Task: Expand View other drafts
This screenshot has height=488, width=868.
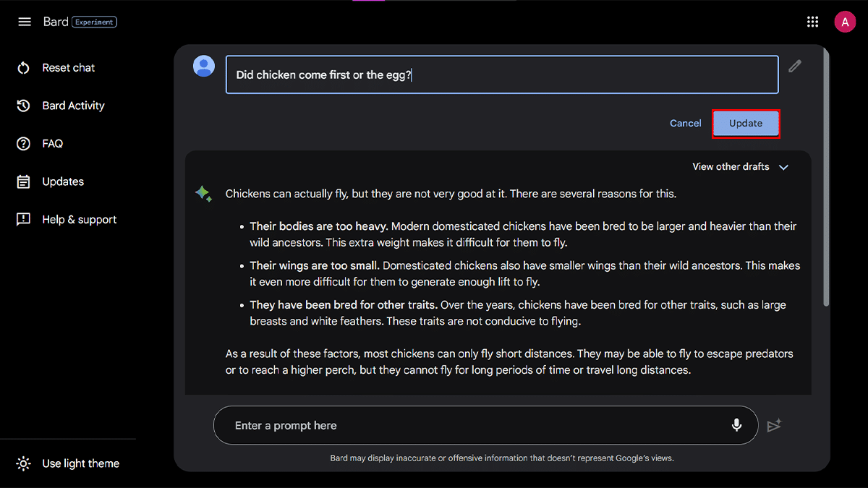Action: click(x=731, y=167)
